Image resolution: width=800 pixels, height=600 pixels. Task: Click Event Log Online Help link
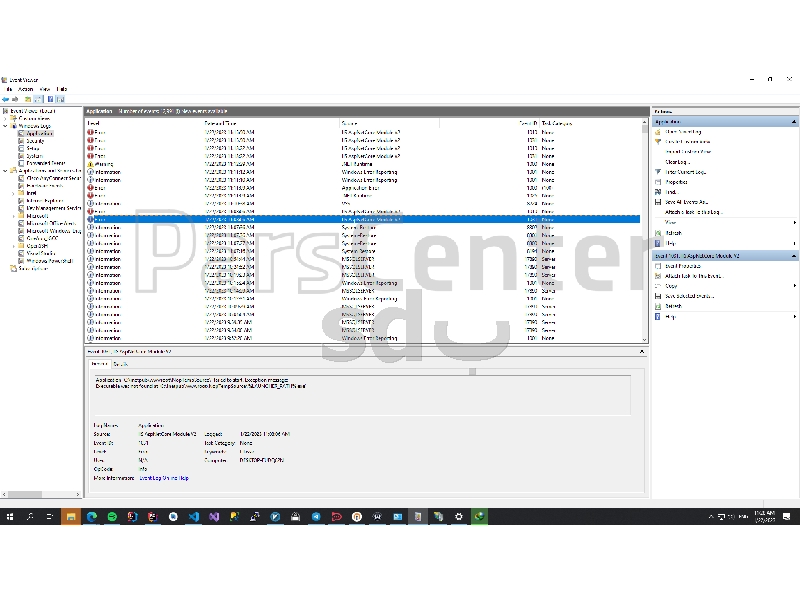pos(164,478)
